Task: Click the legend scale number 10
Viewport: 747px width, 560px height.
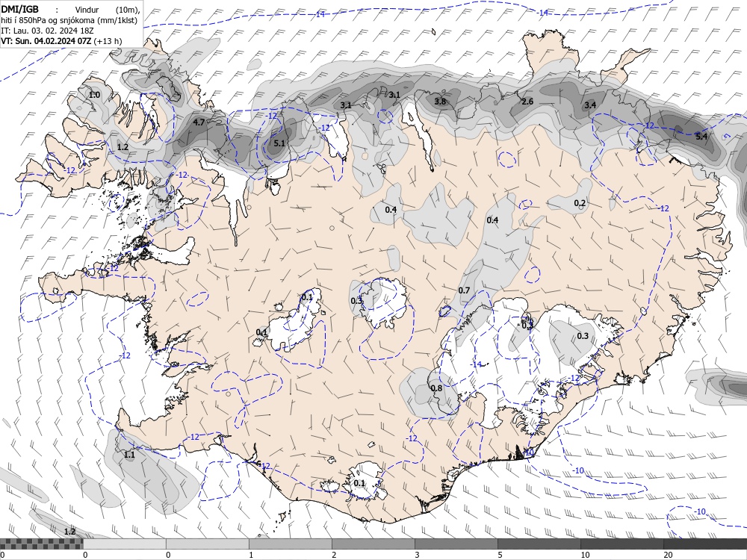Action: point(585,555)
